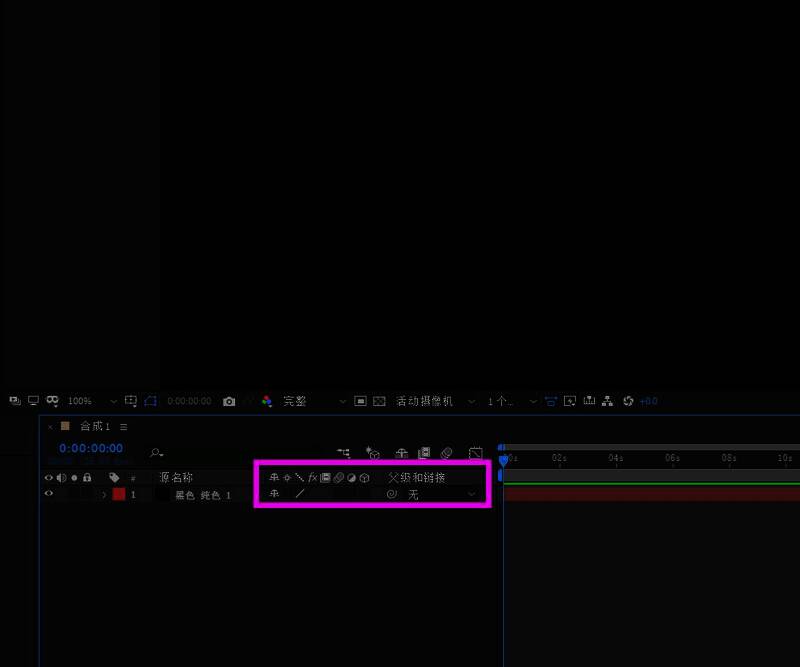Image resolution: width=800 pixels, height=667 pixels.
Task: Toggle the shy switch for layer 1
Action: (x=274, y=494)
